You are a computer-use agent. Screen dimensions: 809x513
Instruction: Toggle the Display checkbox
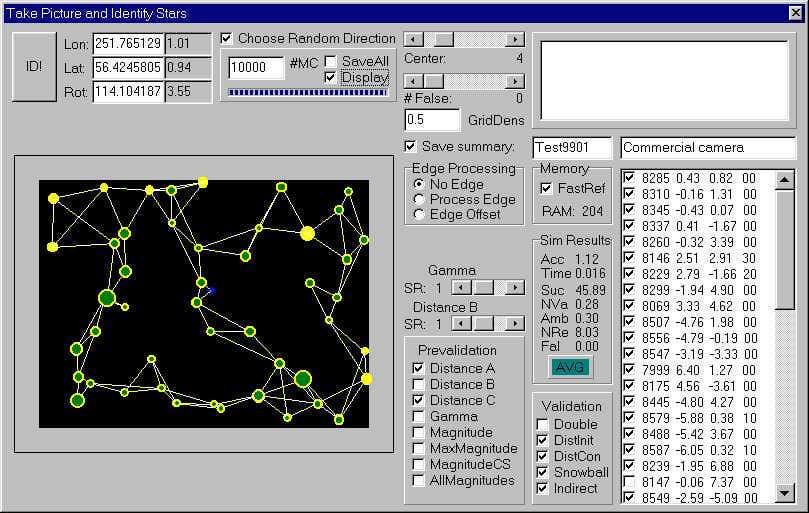pos(330,77)
